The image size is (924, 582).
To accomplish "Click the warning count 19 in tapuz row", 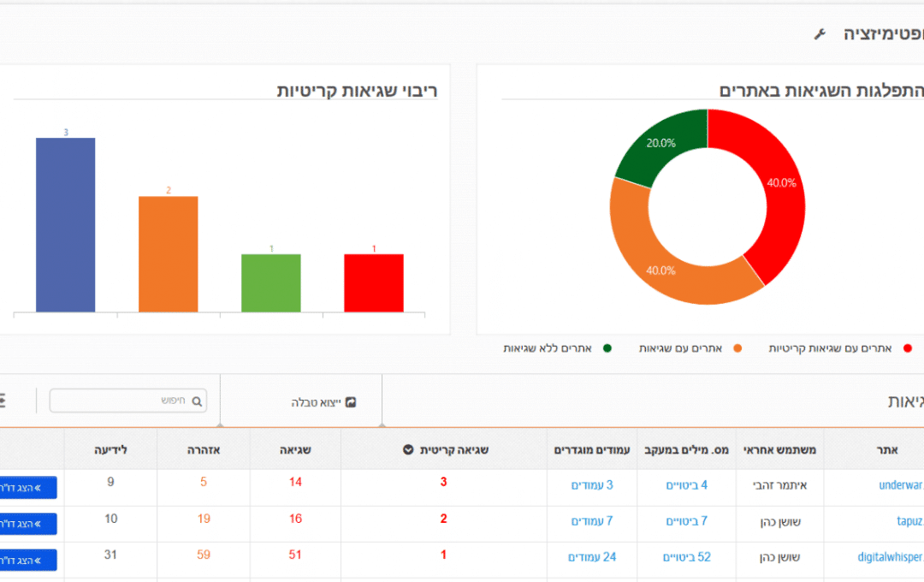I will tap(204, 519).
